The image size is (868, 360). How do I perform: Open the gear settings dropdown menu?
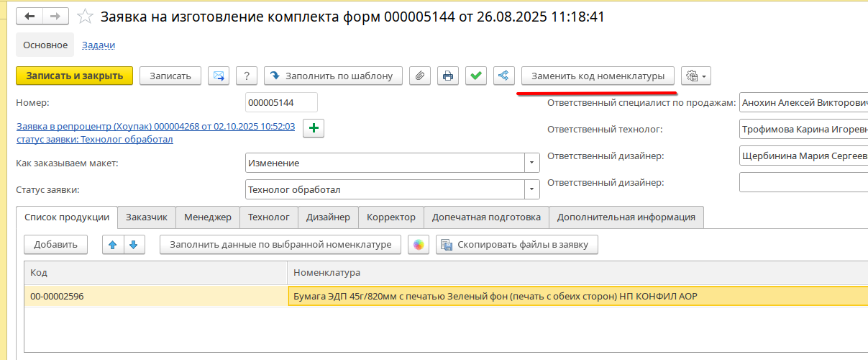(695, 76)
